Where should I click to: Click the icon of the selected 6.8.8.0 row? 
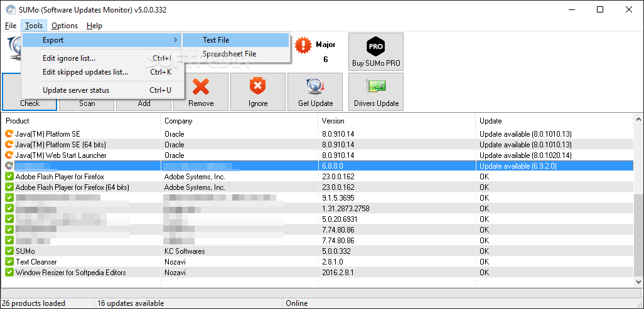tap(9, 166)
